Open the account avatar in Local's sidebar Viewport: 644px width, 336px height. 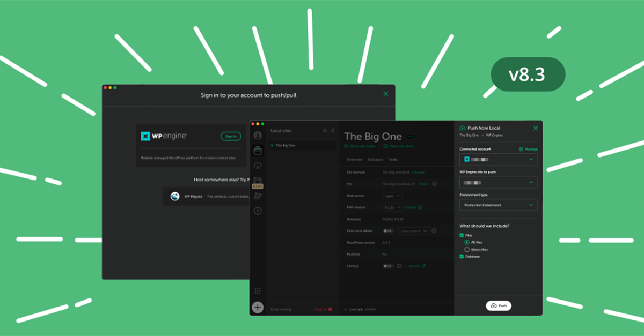tap(258, 136)
